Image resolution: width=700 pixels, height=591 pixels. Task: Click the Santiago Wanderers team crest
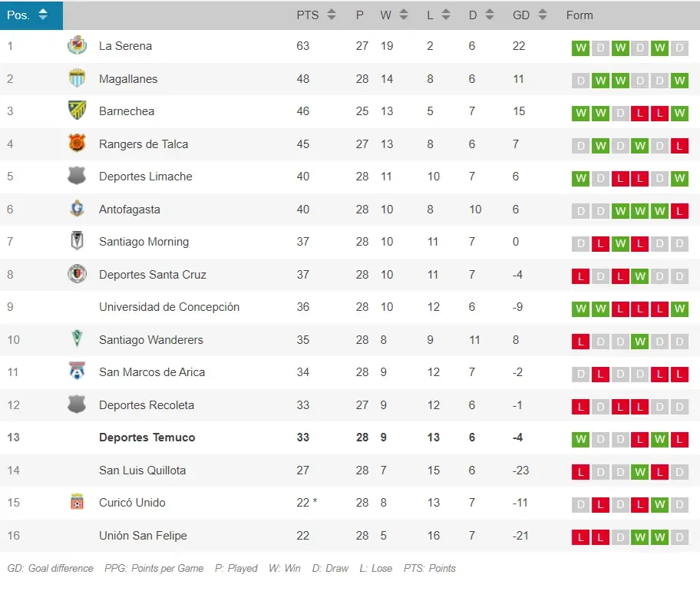[77, 339]
